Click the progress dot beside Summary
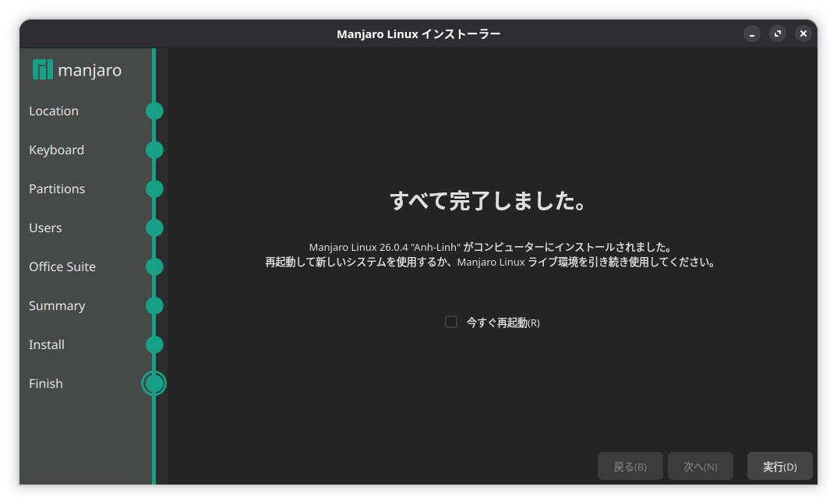The width and height of the screenshot is (837, 504). [154, 305]
